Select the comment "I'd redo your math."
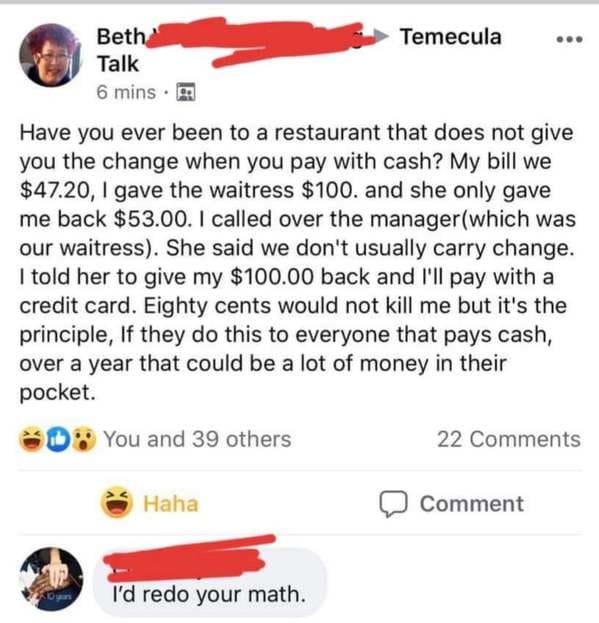The width and height of the screenshot is (599, 623). coord(209,594)
